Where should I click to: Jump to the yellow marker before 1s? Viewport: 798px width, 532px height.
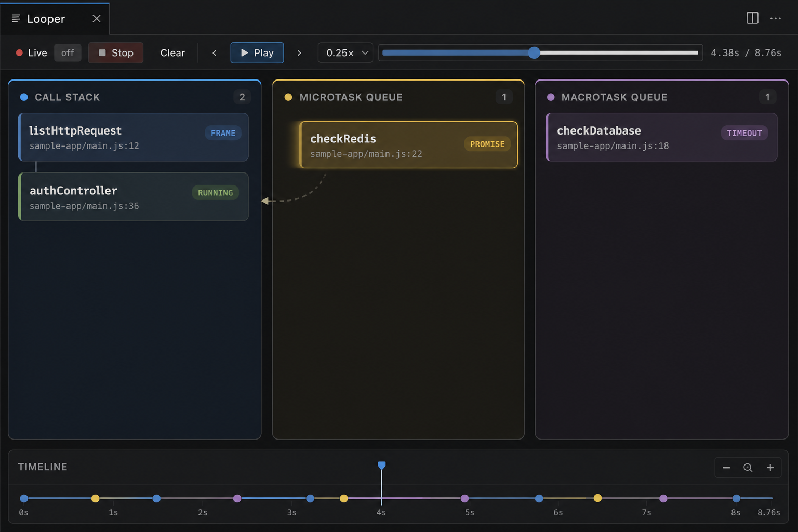click(x=95, y=498)
